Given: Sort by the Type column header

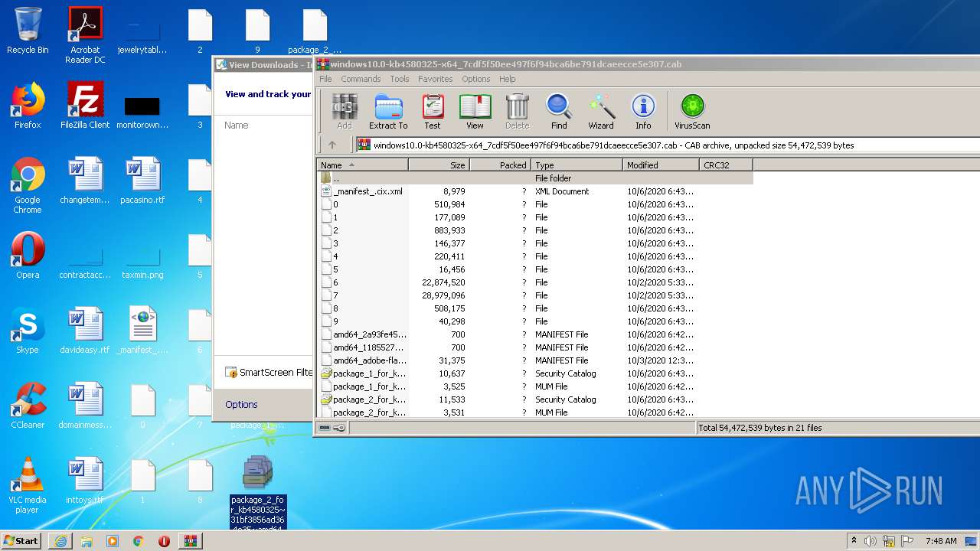Looking at the screenshot, I should tap(577, 165).
